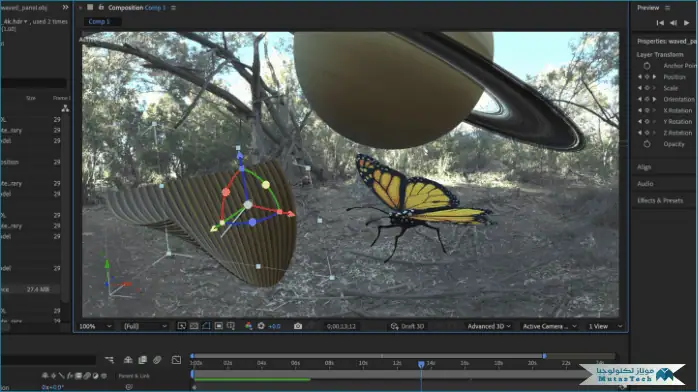This screenshot has height=392, width=698.
Task: Click the Size column header
Action: 31,98
